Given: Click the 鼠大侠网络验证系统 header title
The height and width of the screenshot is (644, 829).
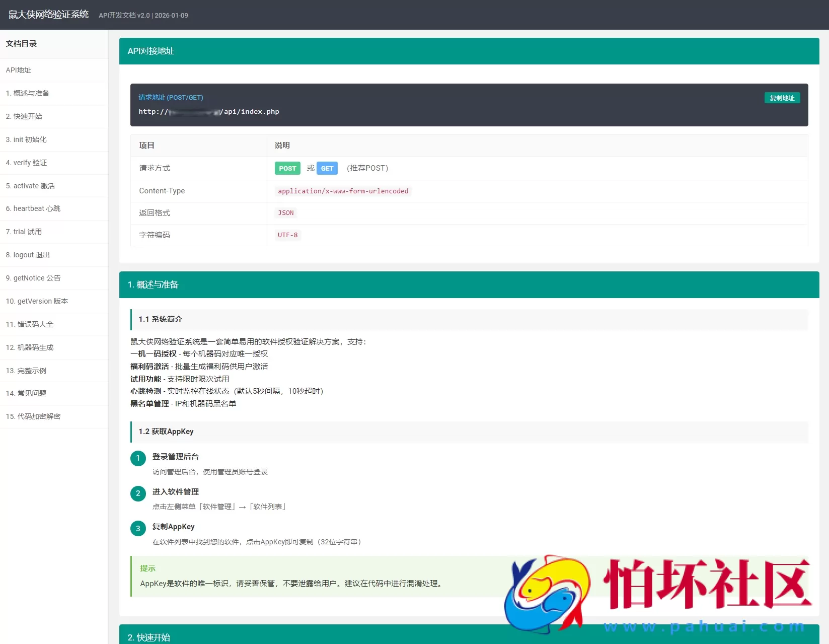Looking at the screenshot, I should click(48, 15).
